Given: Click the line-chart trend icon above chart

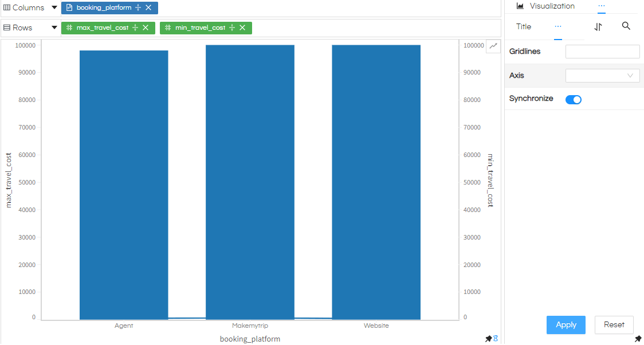Looking at the screenshot, I should 493,46.
